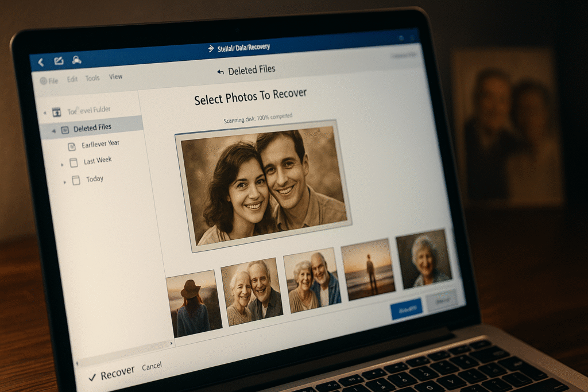Click the return arrow beside Deleted Files heading
The height and width of the screenshot is (392, 588).
click(x=220, y=72)
